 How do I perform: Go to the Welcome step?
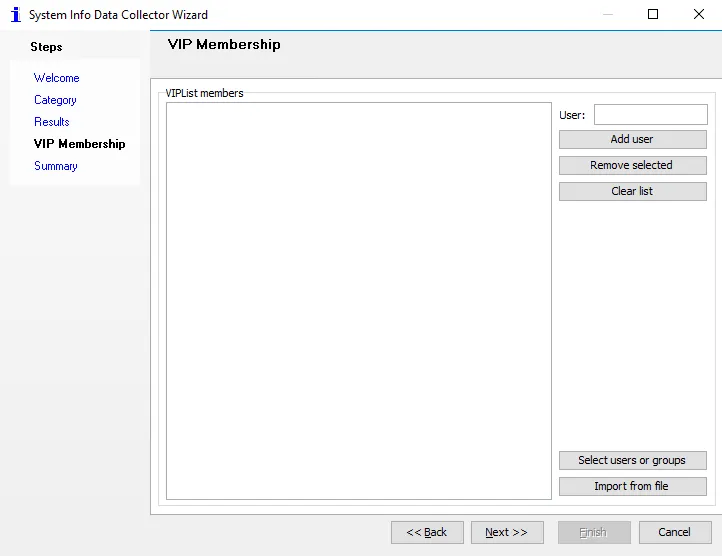57,78
